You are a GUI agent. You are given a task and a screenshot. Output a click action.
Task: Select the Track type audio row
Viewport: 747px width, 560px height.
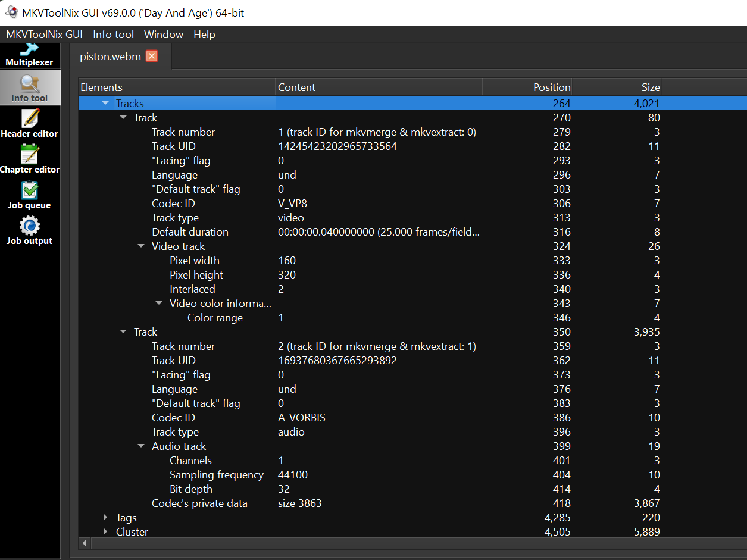pos(412,432)
